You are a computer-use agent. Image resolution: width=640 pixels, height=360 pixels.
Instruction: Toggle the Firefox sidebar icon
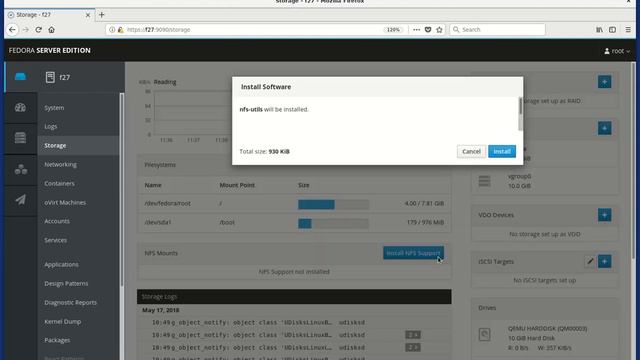point(612,29)
